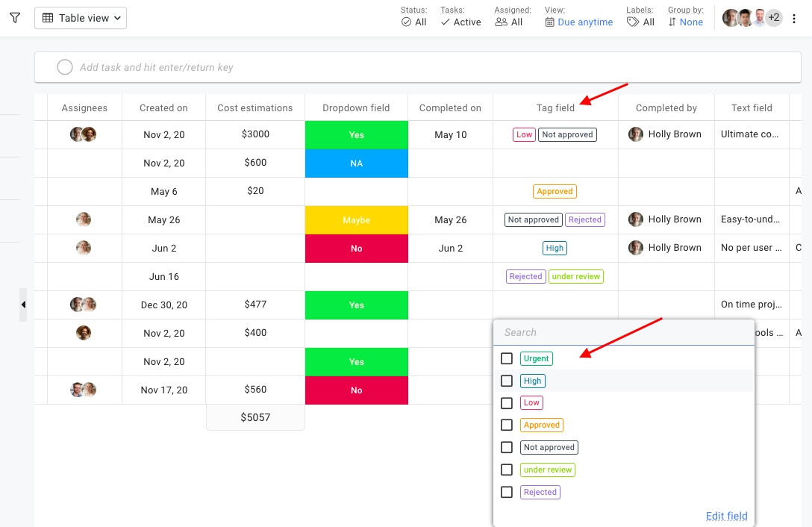Check the Urgent tag checkbox
This screenshot has width=812, height=527.
[x=507, y=358]
